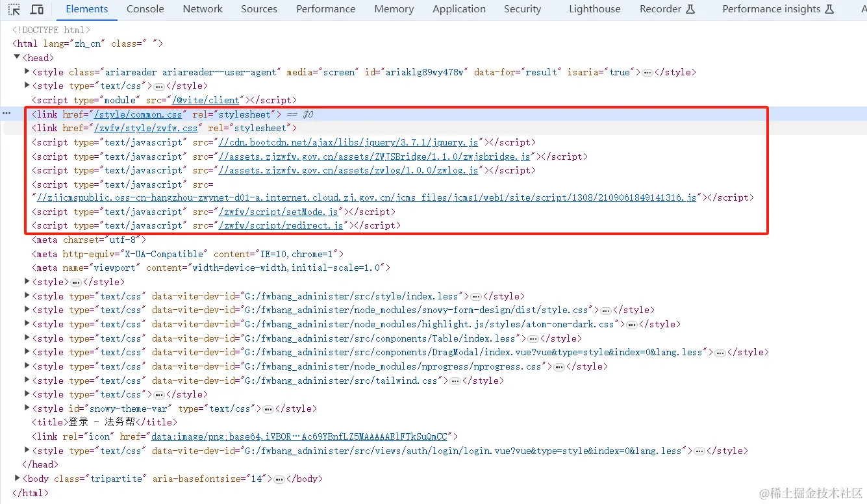The width and height of the screenshot is (867, 504).
Task: Select the html lang="zh_cn" opening tag
Action: (x=88, y=44)
